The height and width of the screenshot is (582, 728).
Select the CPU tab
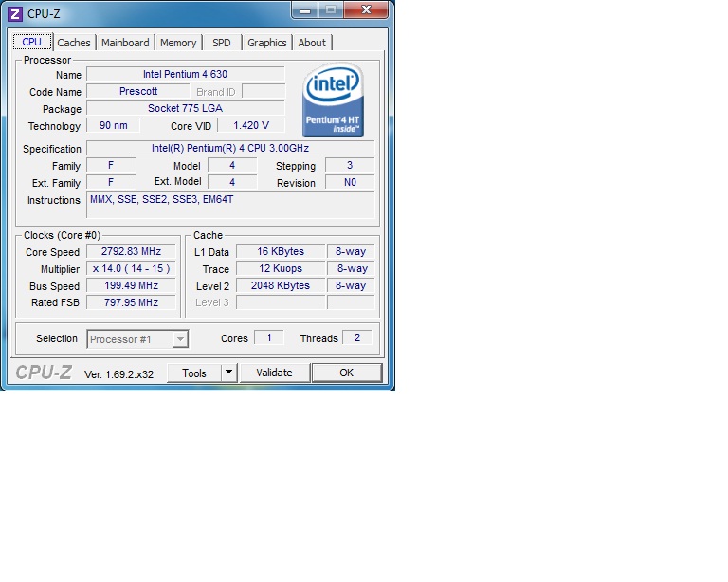(x=32, y=42)
